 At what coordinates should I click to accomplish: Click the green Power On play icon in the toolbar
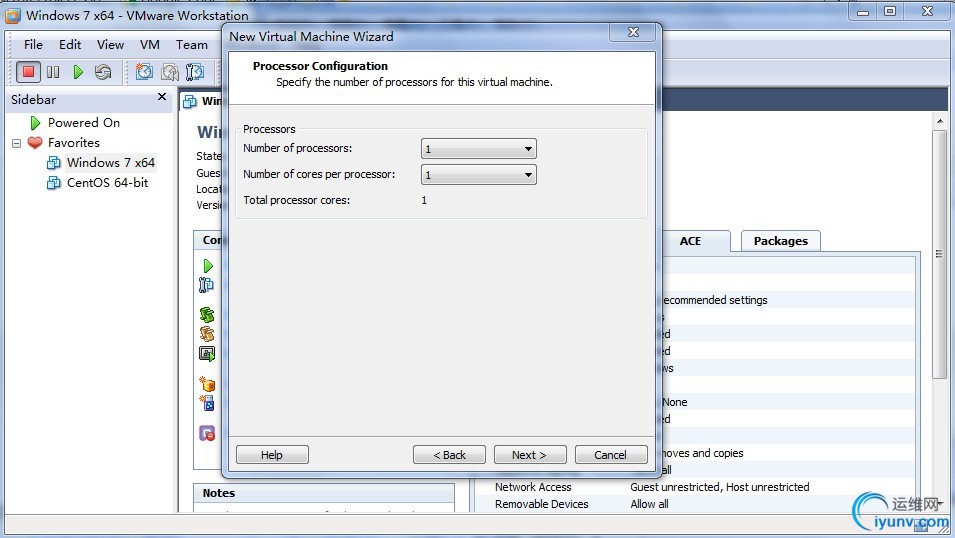point(78,72)
